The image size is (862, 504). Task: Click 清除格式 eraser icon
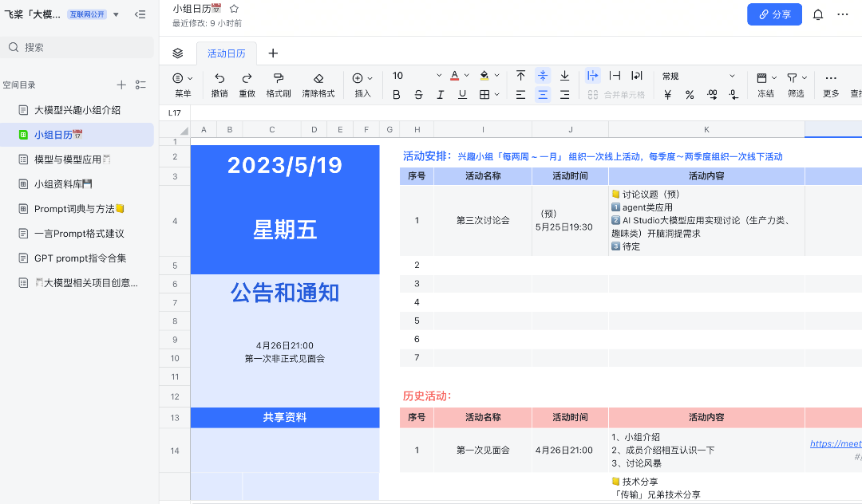(x=318, y=78)
